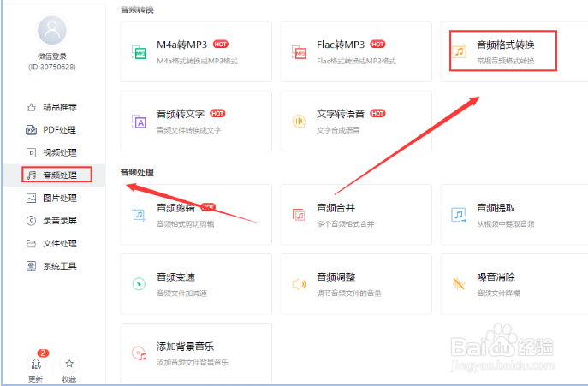This screenshot has height=386, width=588.
Task: Click the ID:30750628 text
Action: [x=52, y=67]
